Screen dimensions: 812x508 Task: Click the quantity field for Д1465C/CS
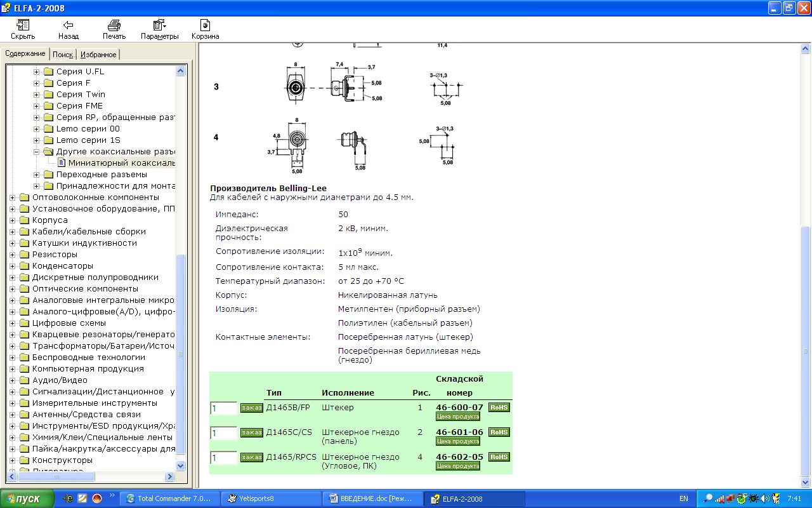(x=224, y=433)
